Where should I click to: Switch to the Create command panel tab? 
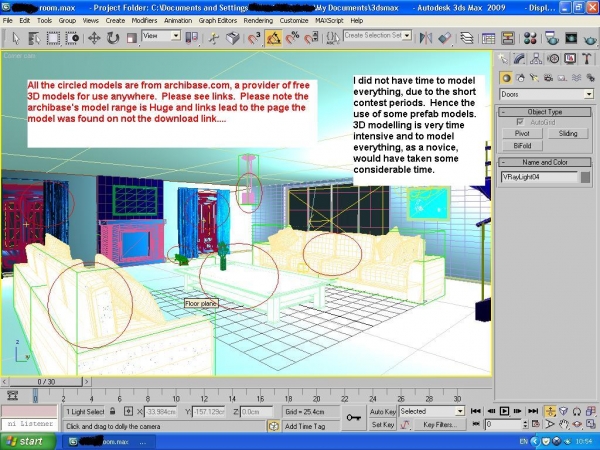pos(503,58)
